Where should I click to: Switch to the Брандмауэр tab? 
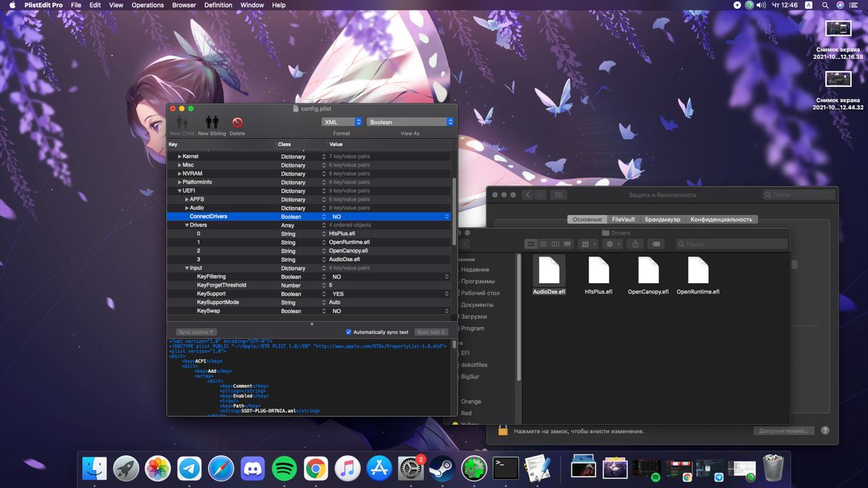point(663,219)
